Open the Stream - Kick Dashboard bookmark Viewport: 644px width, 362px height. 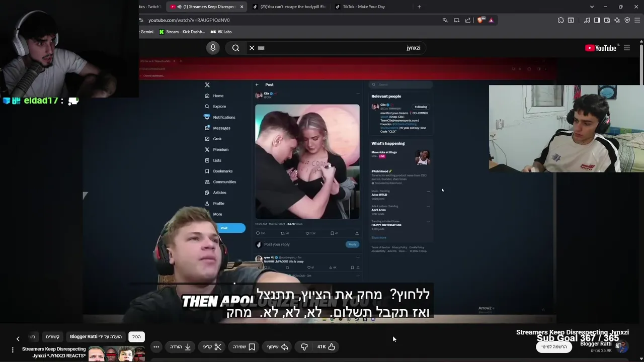(x=182, y=32)
